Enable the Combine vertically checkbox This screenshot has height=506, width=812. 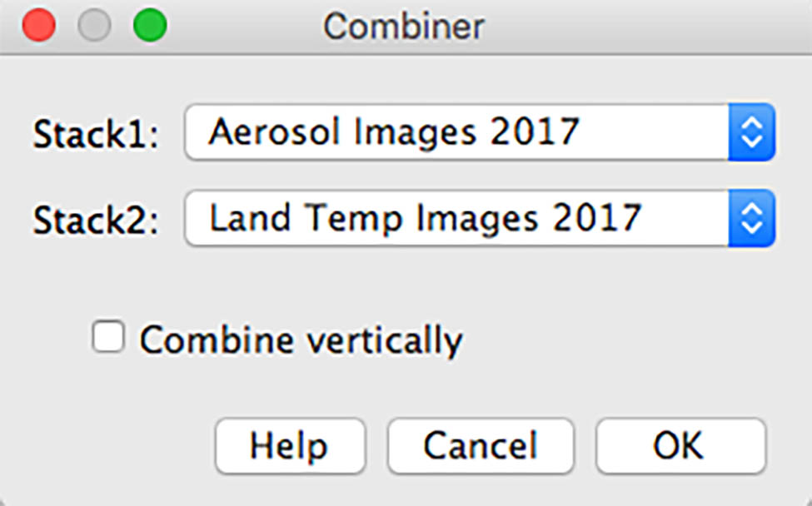(108, 338)
